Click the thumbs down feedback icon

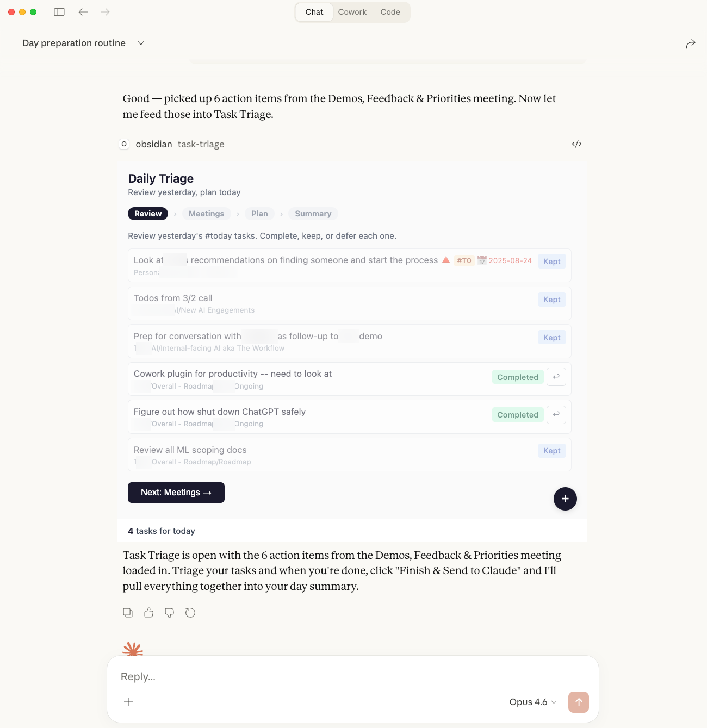click(x=170, y=613)
